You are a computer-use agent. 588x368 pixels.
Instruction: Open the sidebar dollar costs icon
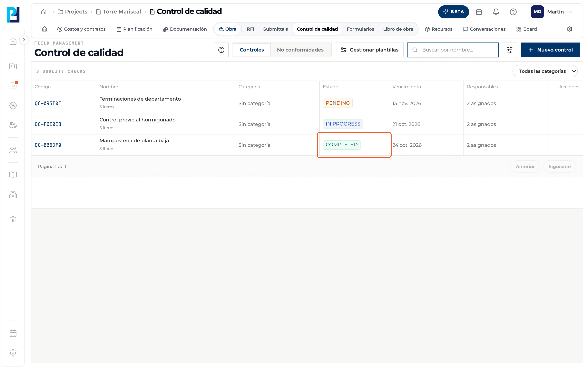[x=13, y=105]
